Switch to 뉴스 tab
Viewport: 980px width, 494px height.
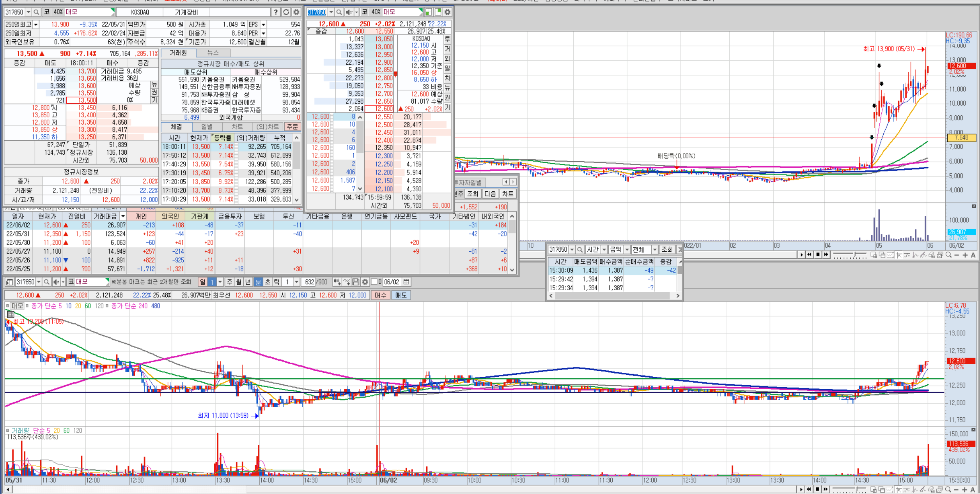click(x=213, y=53)
